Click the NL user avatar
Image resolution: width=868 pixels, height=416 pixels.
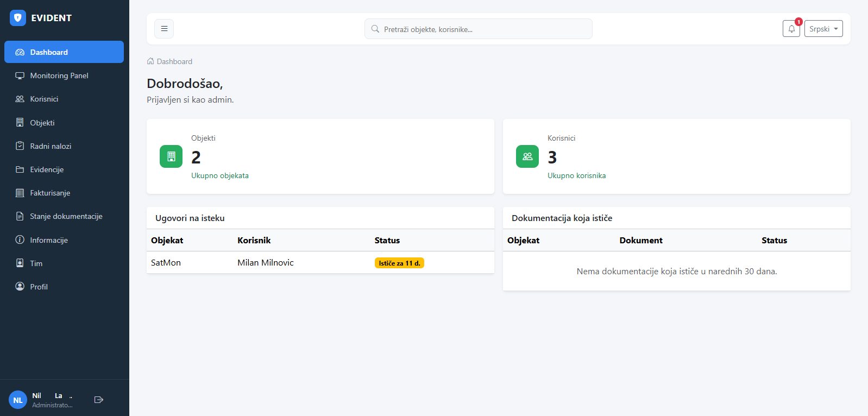coord(18,400)
